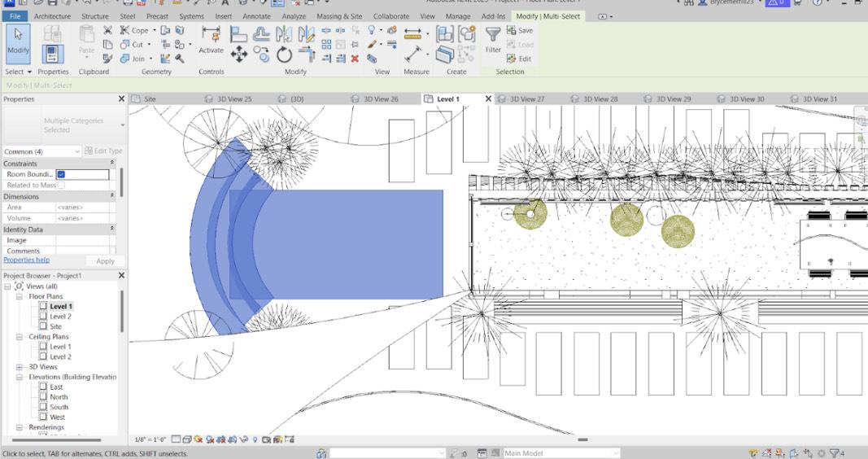This screenshot has height=459, width=868.
Task: Click Save selection button
Action: click(519, 30)
